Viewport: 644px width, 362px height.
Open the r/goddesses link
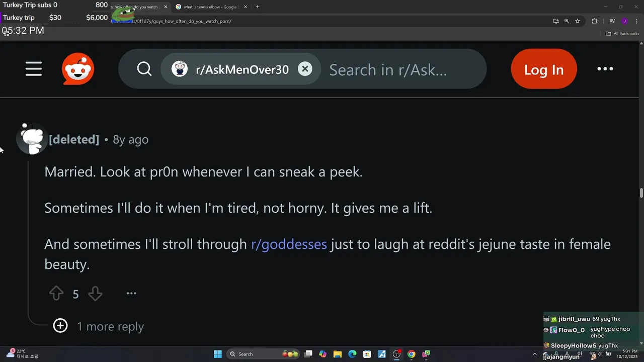pyautogui.click(x=289, y=244)
